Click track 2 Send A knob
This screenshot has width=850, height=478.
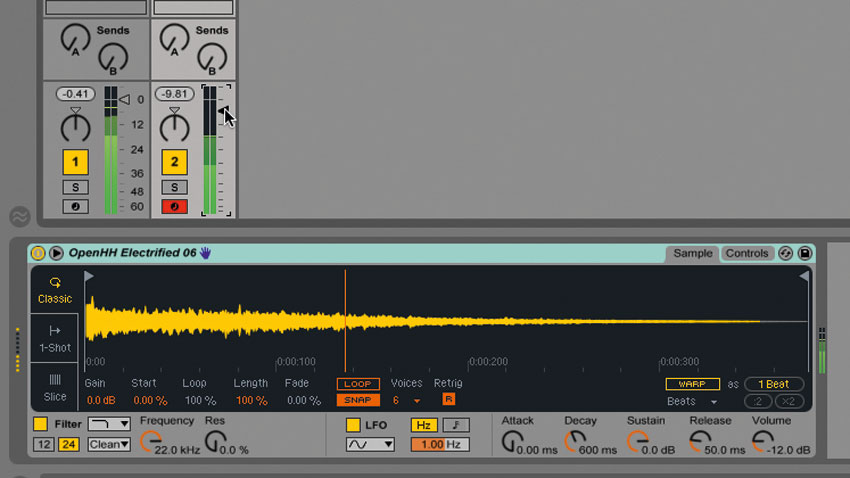[174, 39]
